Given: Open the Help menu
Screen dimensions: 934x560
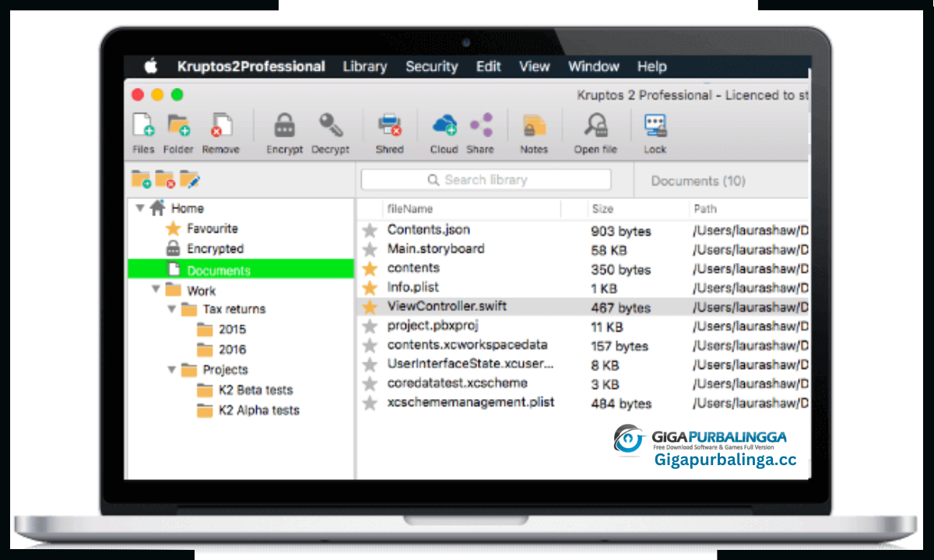Looking at the screenshot, I should [x=652, y=66].
